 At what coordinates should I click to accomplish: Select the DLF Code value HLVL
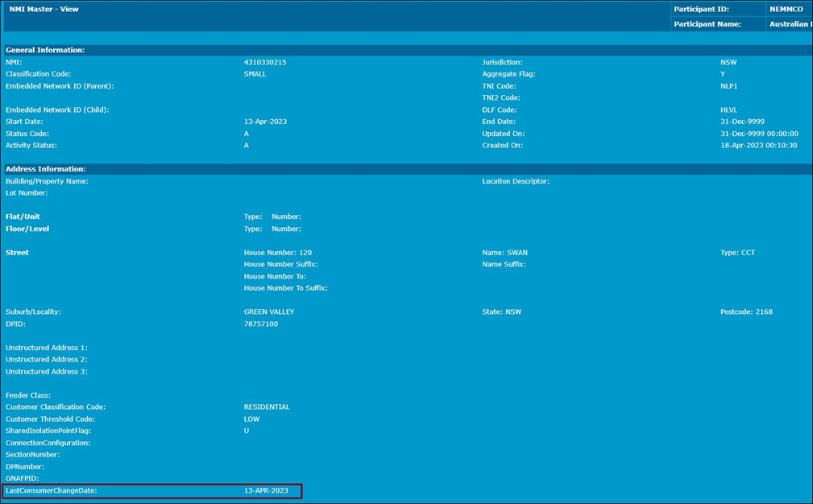coord(728,110)
